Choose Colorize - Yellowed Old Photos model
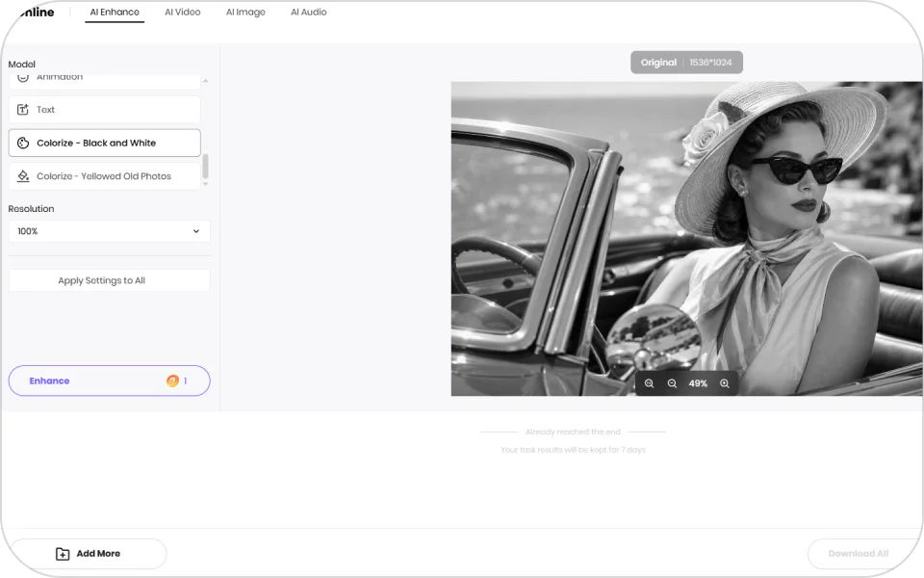The height and width of the screenshot is (578, 924). [104, 175]
